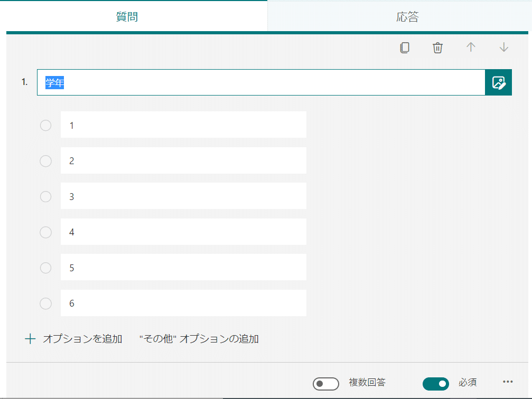Edit the text of option 2
The height and width of the screenshot is (399, 532).
tap(183, 161)
